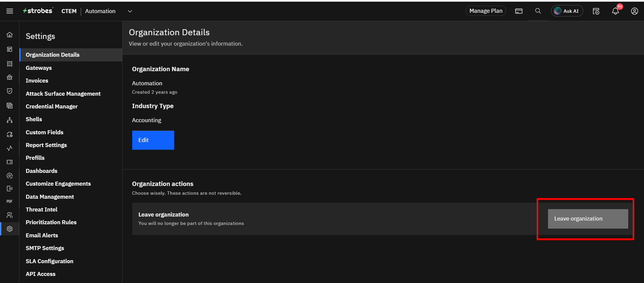Click the CTEM label in header

pyautogui.click(x=69, y=11)
